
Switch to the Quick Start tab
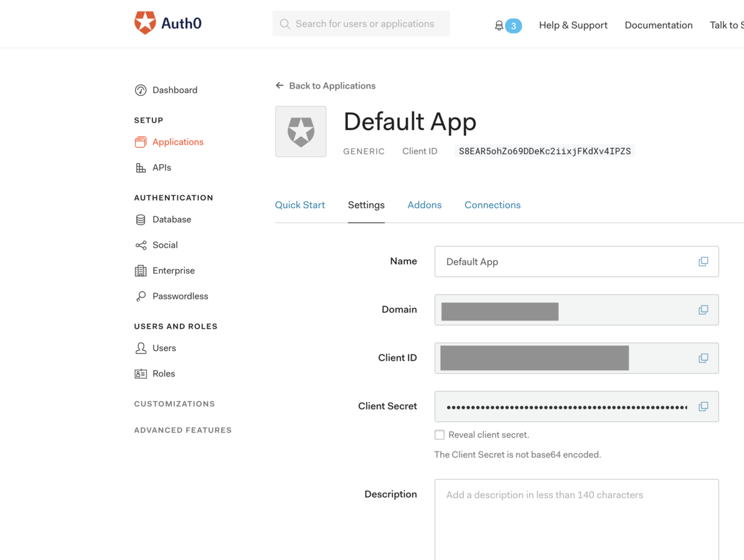tap(300, 205)
